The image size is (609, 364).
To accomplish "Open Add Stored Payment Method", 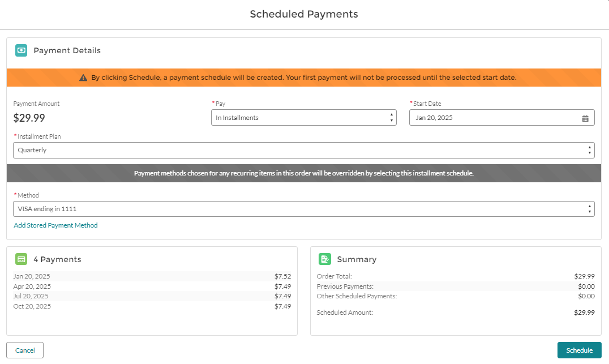I will (x=55, y=225).
